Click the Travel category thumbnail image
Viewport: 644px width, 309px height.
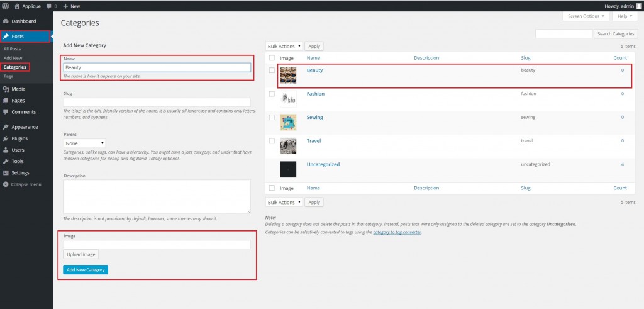tap(288, 145)
